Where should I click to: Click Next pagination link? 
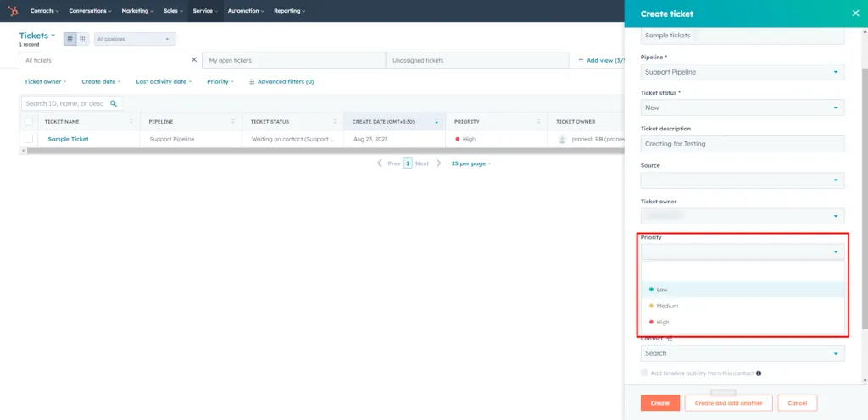(422, 163)
